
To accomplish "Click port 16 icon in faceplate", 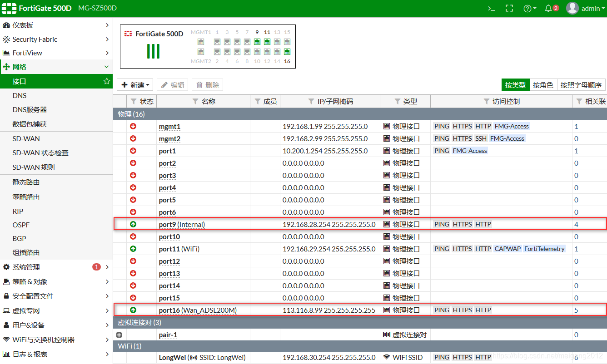I will pyautogui.click(x=287, y=52).
